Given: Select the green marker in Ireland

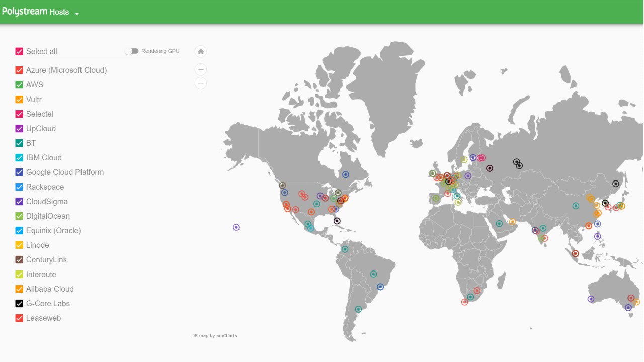Looking at the screenshot, I should coord(432,173).
